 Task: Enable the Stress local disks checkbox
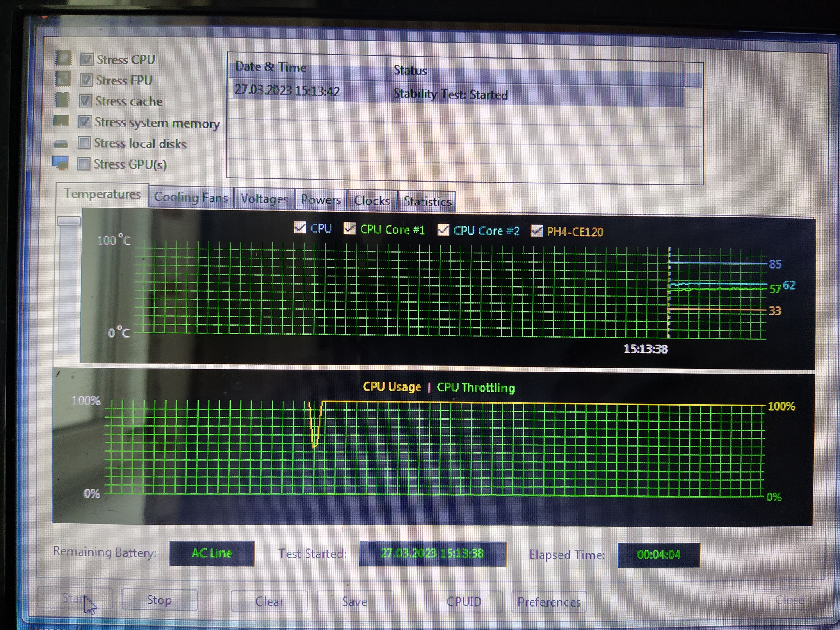[x=84, y=143]
